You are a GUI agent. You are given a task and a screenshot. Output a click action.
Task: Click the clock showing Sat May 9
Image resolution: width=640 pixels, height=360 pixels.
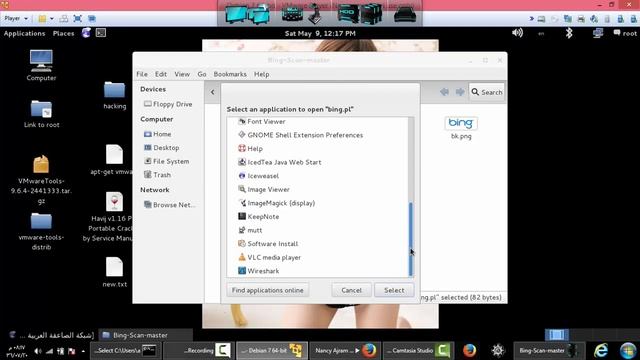320,33
